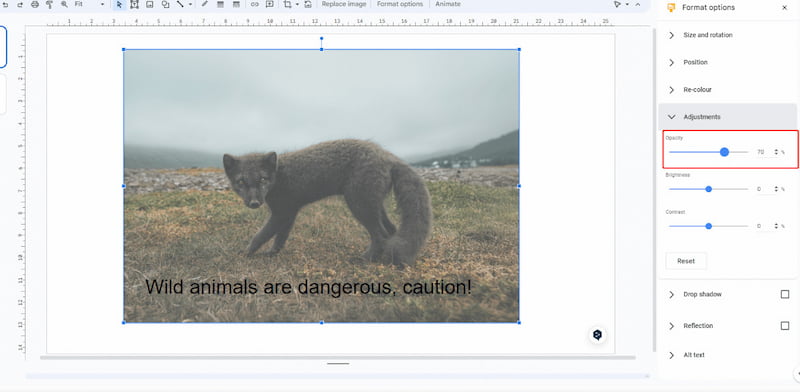The height and width of the screenshot is (392, 800).
Task: Click the Brightness slider handle
Action: pyautogui.click(x=708, y=189)
